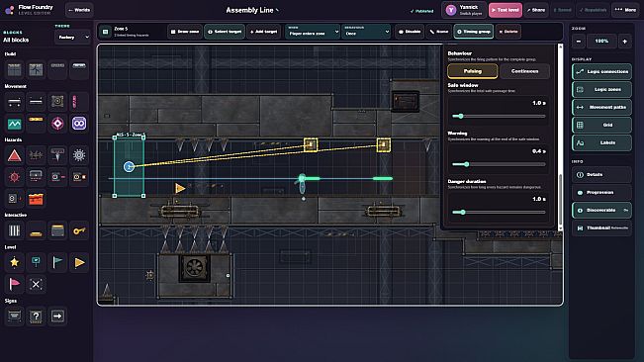Image resolution: width=644 pixels, height=362 pixels.
Task: Select the vertical bars gate interactive block
Action: pyautogui.click(x=15, y=230)
